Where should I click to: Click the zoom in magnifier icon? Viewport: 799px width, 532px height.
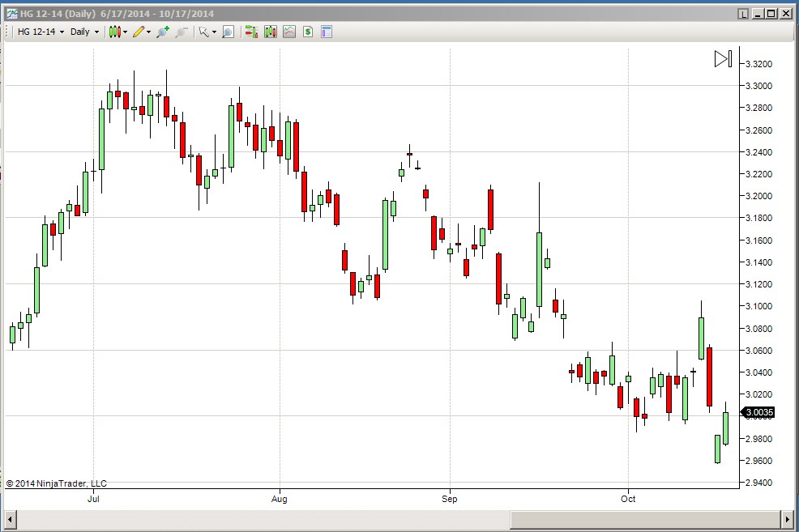tap(163, 32)
